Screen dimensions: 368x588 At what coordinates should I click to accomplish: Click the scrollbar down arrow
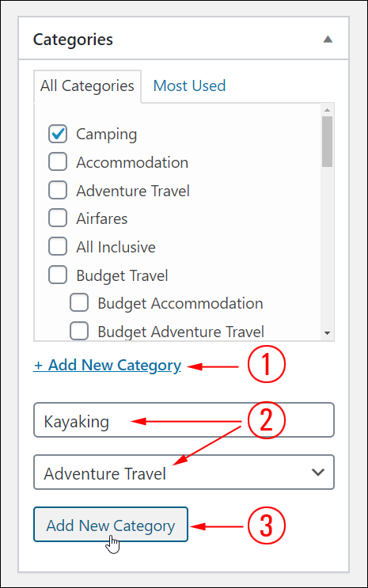pyautogui.click(x=327, y=333)
